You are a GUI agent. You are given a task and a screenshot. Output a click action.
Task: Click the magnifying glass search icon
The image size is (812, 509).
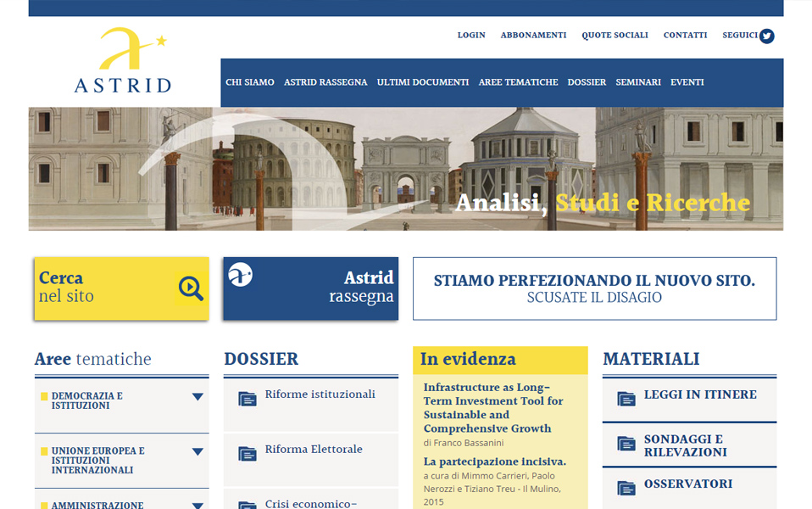point(191,288)
